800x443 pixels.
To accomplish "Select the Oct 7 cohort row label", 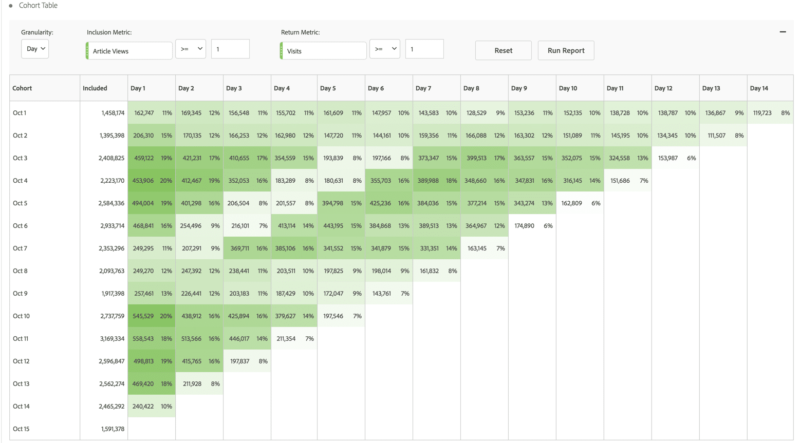I will tap(20, 248).
